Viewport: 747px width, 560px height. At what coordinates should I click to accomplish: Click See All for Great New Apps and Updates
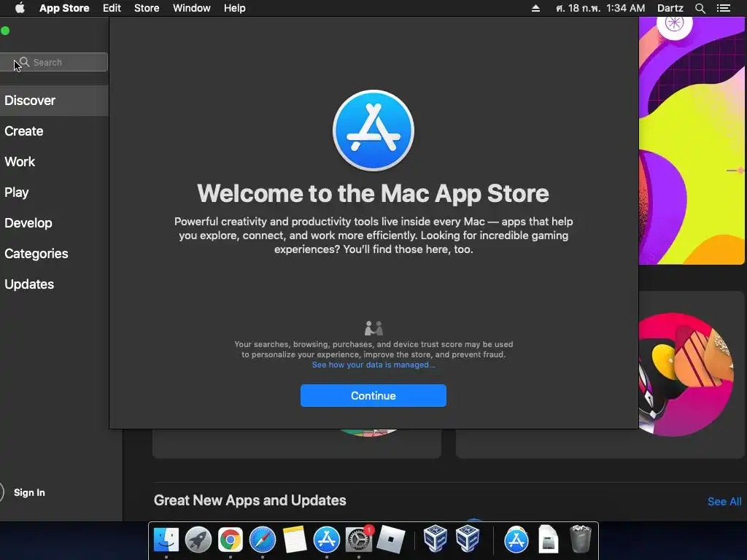pyautogui.click(x=724, y=502)
